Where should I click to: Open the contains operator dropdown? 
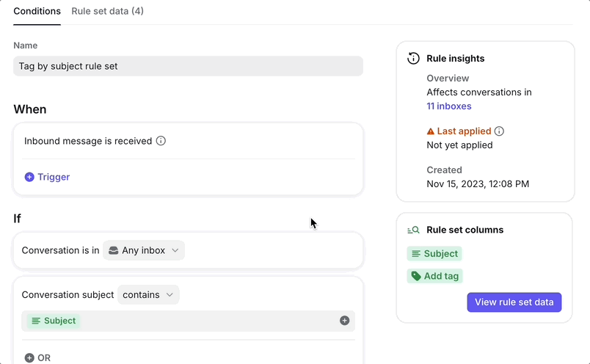click(x=148, y=295)
